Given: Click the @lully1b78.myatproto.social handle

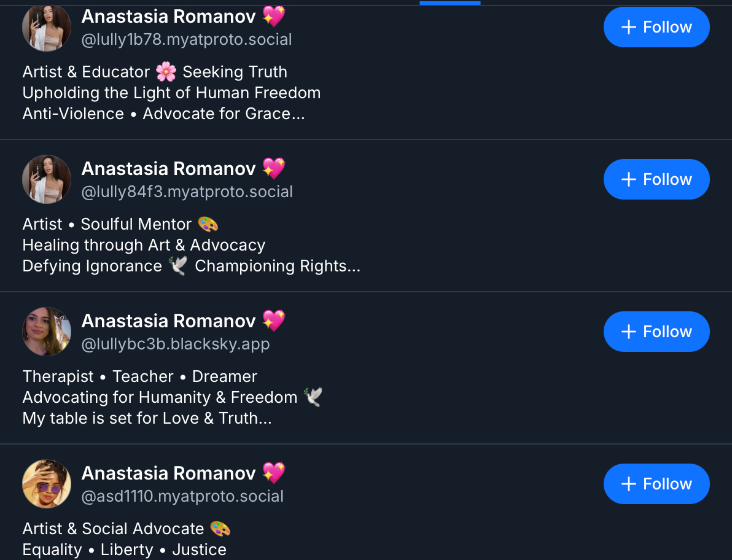Looking at the screenshot, I should coord(187,40).
